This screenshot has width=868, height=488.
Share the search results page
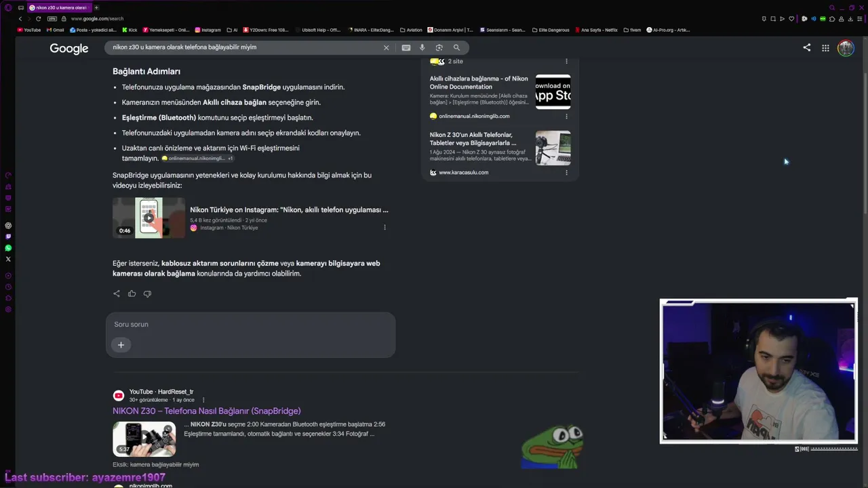click(806, 47)
